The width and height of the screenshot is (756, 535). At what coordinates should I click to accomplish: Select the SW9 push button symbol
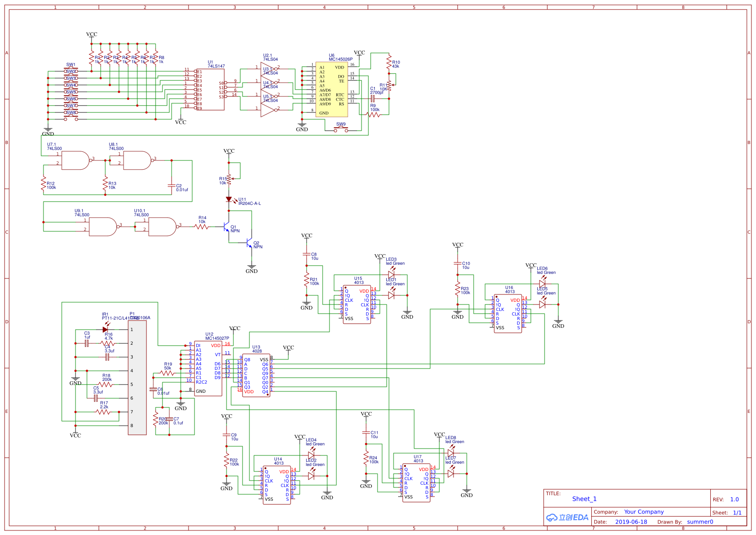[340, 130]
